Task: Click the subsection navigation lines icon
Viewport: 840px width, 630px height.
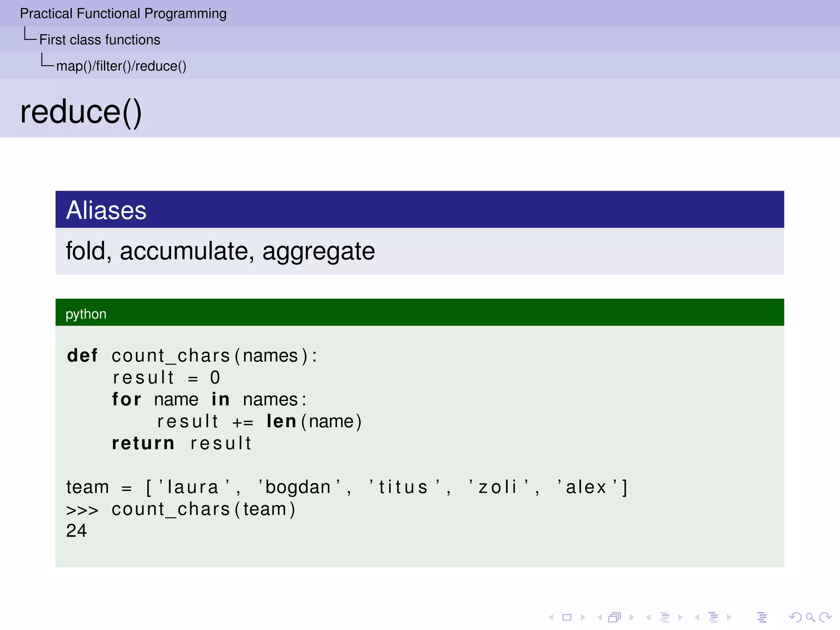Action: 665,617
